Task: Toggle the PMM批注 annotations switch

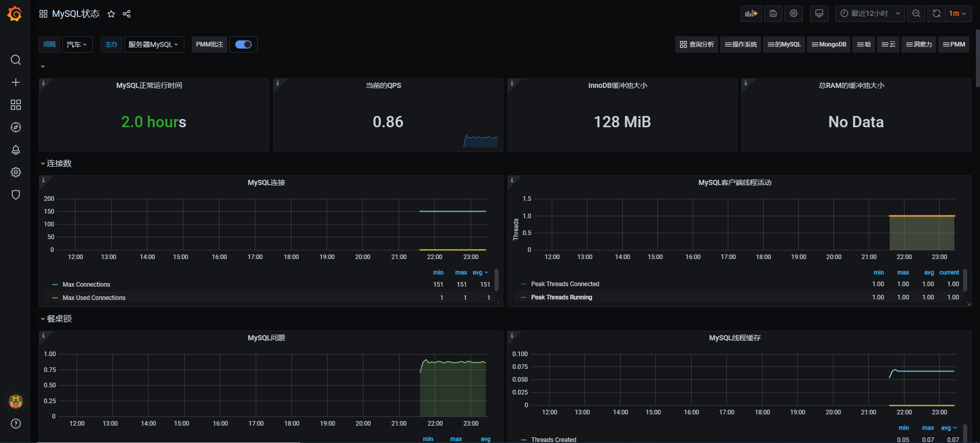Action: click(x=243, y=44)
